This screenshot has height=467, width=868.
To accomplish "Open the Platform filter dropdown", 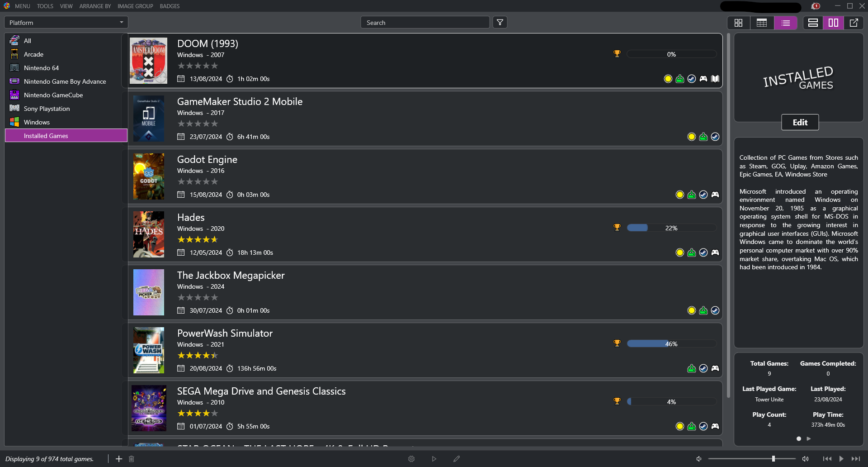I will [x=66, y=23].
